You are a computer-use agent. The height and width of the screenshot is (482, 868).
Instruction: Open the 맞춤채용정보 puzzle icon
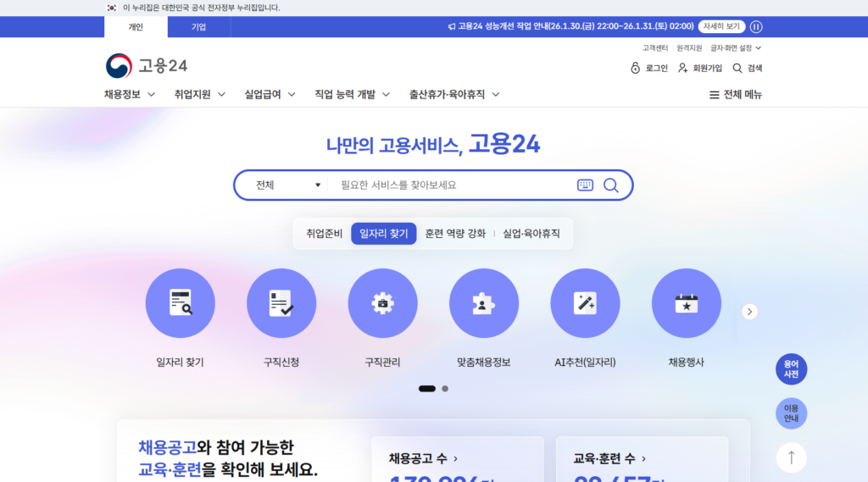pos(483,303)
